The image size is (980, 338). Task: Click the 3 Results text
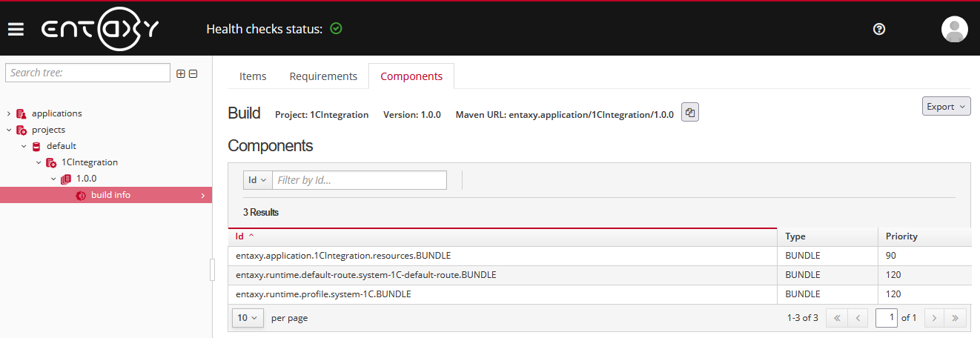tap(261, 213)
